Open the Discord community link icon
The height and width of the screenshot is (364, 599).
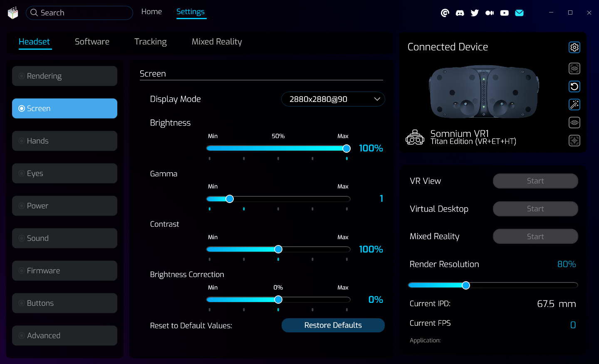(460, 13)
